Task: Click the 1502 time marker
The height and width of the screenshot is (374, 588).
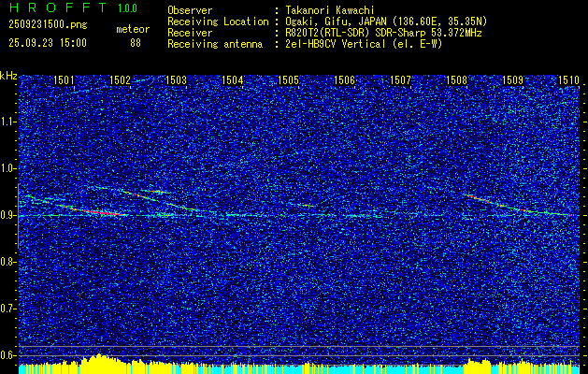Action: tap(120, 80)
